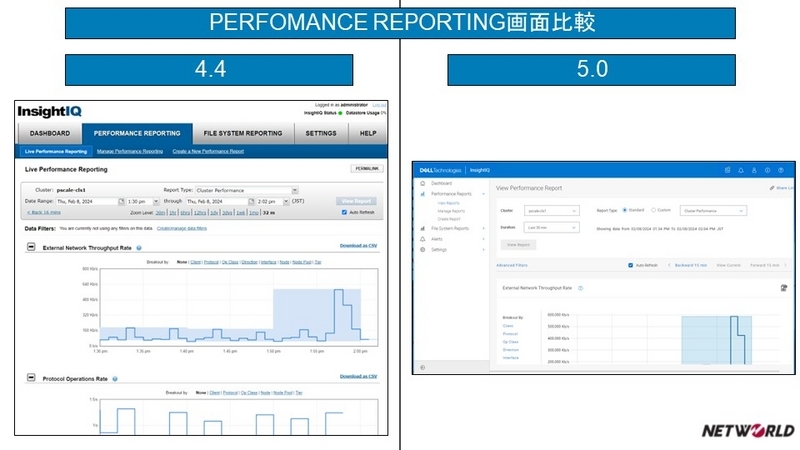Set zoom level to 30m
Image resolution: width=800 pixels, height=450 pixels.
(x=160, y=213)
